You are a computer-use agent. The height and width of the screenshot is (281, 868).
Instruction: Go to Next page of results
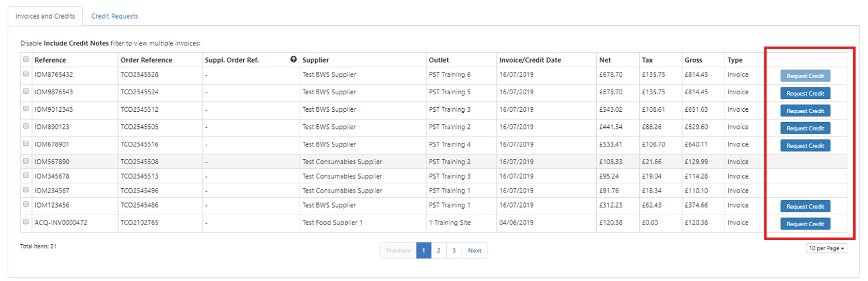pos(474,250)
